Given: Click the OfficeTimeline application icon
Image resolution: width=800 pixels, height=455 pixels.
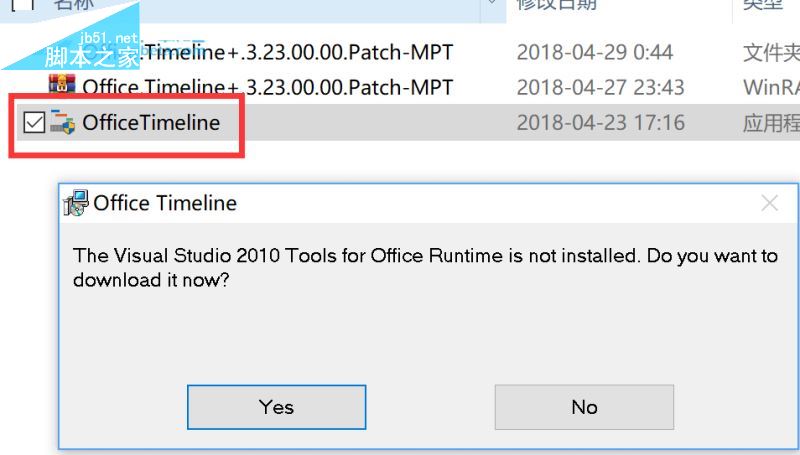Looking at the screenshot, I should (62, 122).
